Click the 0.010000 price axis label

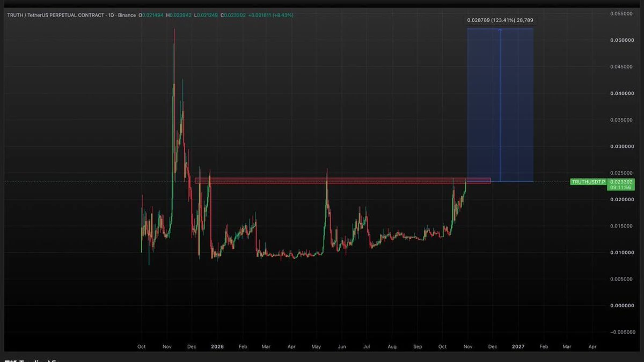tap(621, 253)
